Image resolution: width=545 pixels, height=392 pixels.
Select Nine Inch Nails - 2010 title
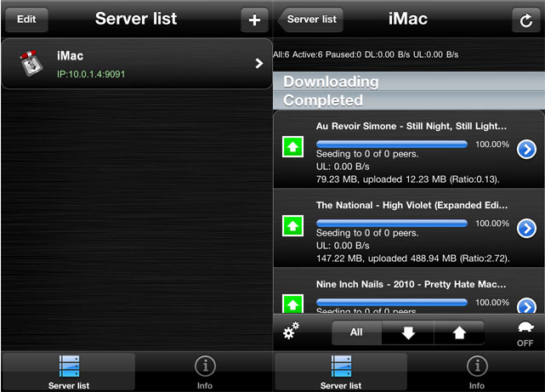pos(412,284)
